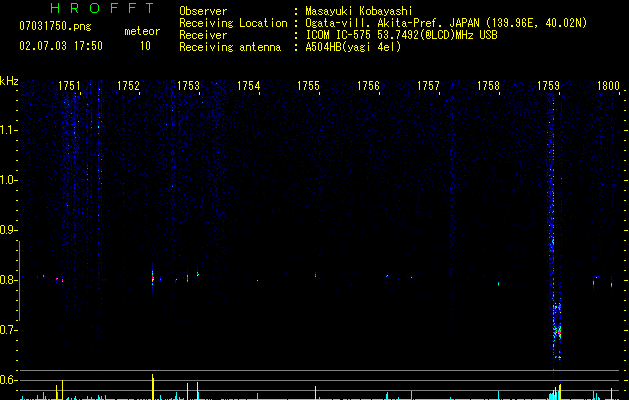Click the date stamp 02.07.03 17:50

pyautogui.click(x=61, y=46)
